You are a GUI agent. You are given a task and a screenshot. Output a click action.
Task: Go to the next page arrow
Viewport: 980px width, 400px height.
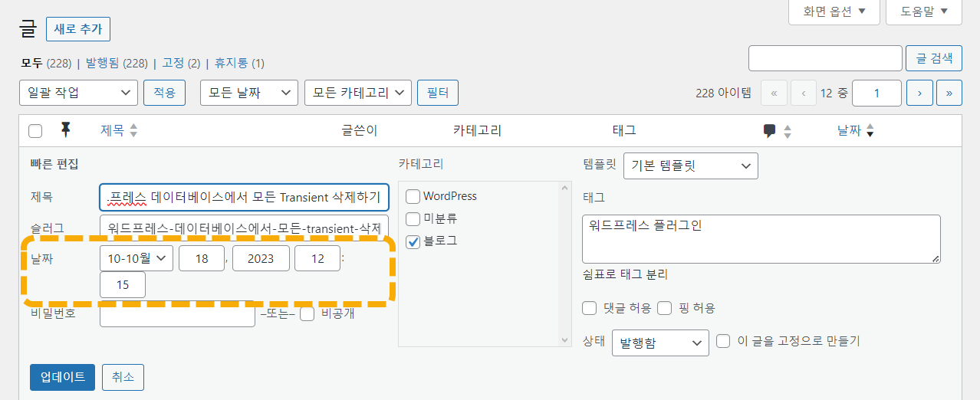pos(919,93)
